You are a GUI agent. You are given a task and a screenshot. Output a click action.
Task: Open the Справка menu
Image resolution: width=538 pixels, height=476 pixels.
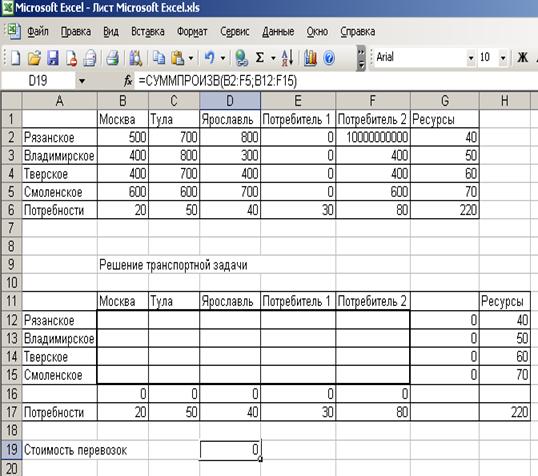(358, 32)
